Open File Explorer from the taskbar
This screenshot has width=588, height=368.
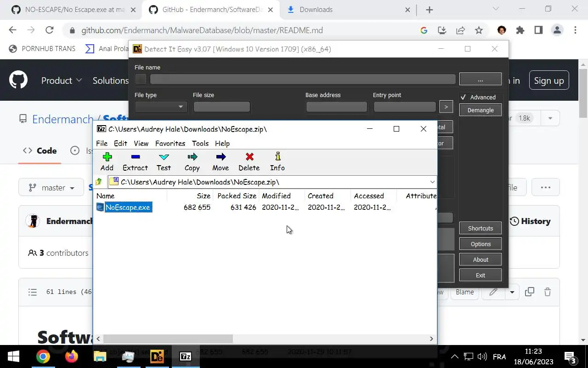100,356
